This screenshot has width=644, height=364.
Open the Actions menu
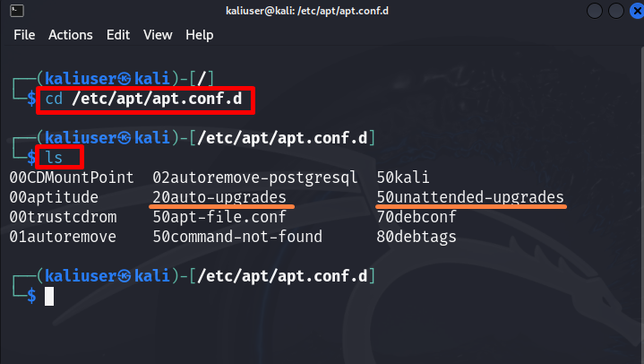tap(71, 35)
